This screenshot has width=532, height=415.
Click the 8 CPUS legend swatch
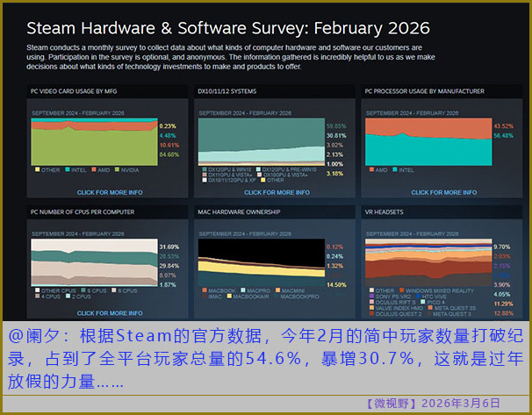[84, 290]
